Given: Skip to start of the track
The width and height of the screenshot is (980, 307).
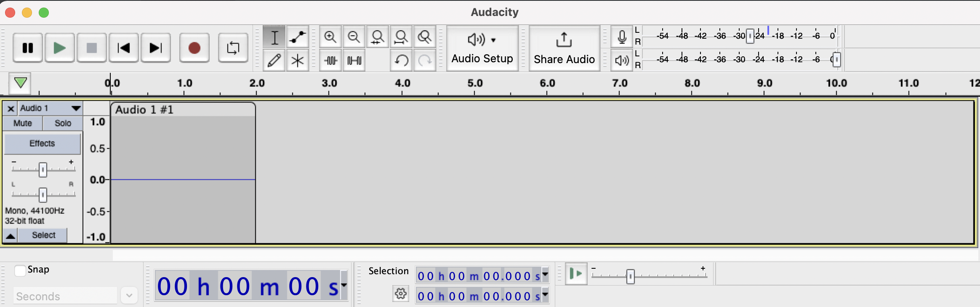Looking at the screenshot, I should pyautogui.click(x=124, y=48).
